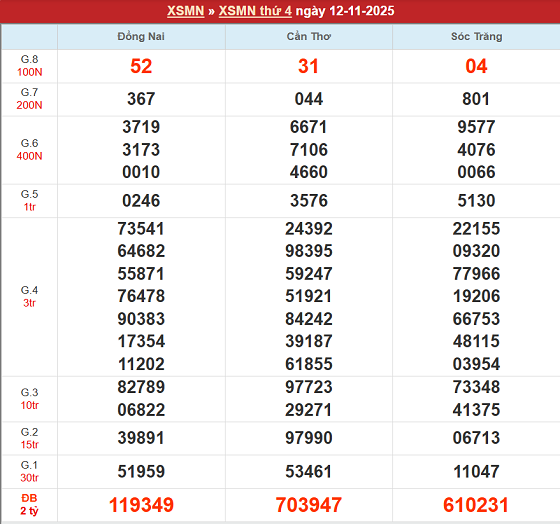
Task: Click G.4 number 48115
Action: [476, 341]
